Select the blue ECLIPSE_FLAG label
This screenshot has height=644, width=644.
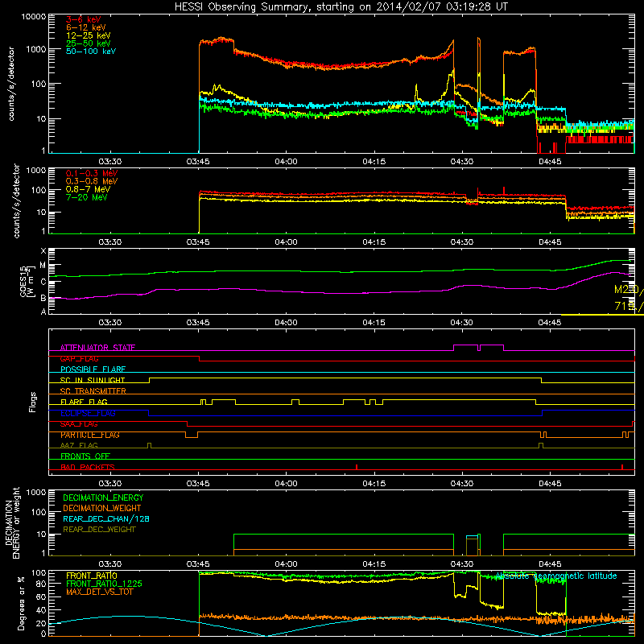coord(88,413)
